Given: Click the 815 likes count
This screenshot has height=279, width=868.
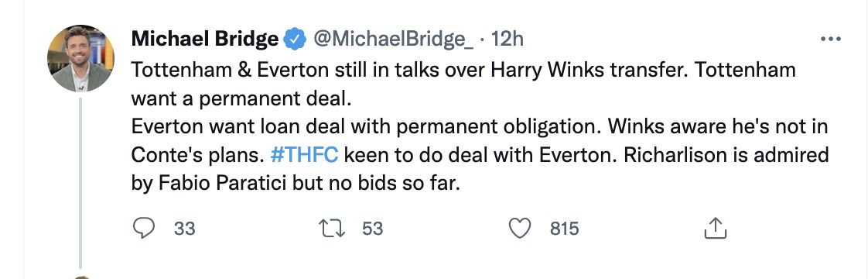Looking at the screenshot, I should click(564, 229).
